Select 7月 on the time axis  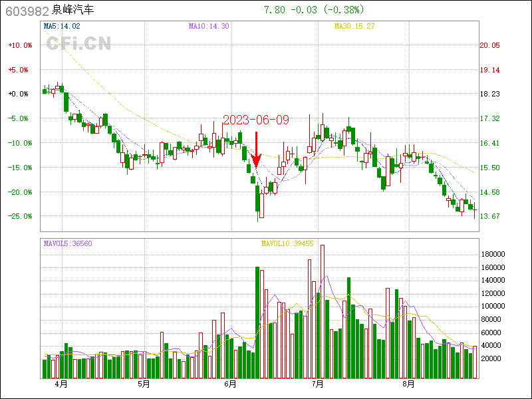pyautogui.click(x=317, y=384)
